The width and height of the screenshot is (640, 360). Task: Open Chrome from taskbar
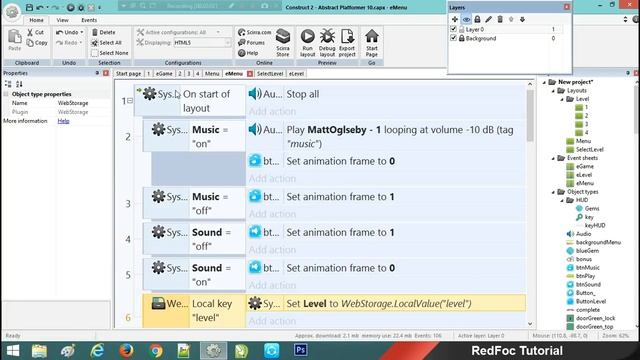click(x=156, y=351)
